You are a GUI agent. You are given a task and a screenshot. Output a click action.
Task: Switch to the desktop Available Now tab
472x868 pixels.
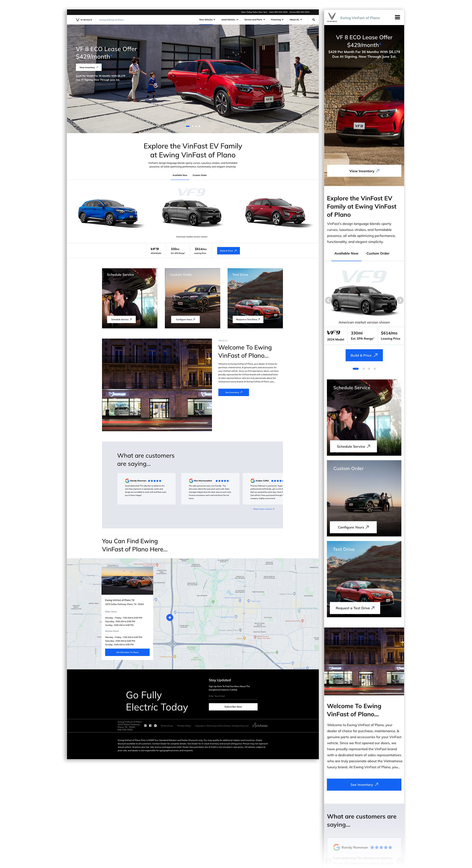tap(180, 175)
